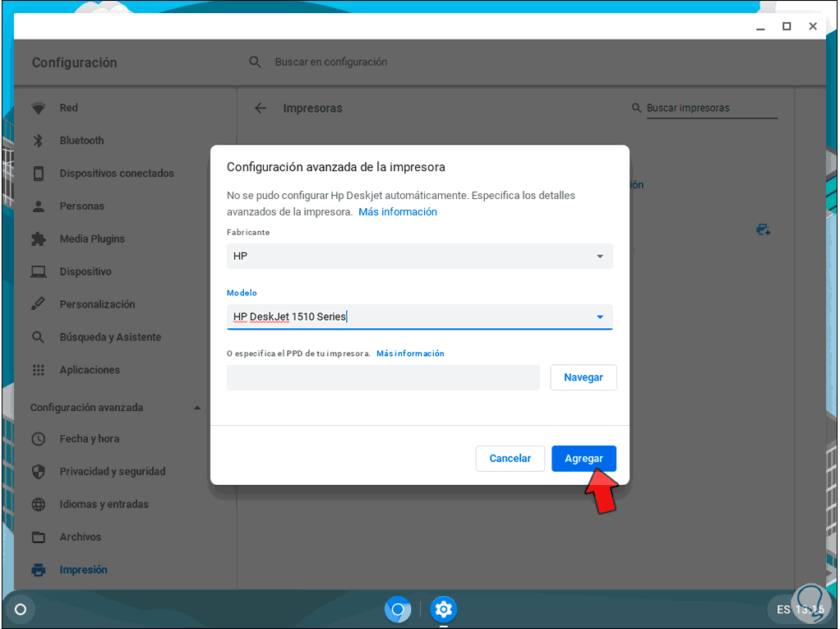This screenshot has width=840, height=629.
Task: Click Navegar to browse for PPD
Action: pyautogui.click(x=584, y=377)
